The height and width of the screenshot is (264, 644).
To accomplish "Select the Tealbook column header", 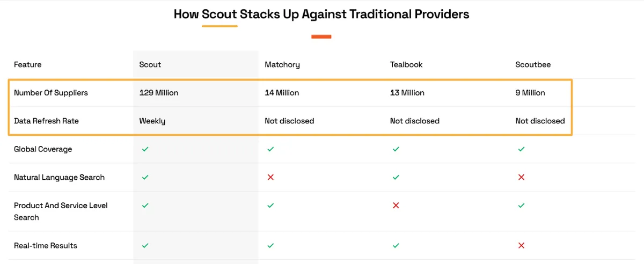I will pos(406,64).
